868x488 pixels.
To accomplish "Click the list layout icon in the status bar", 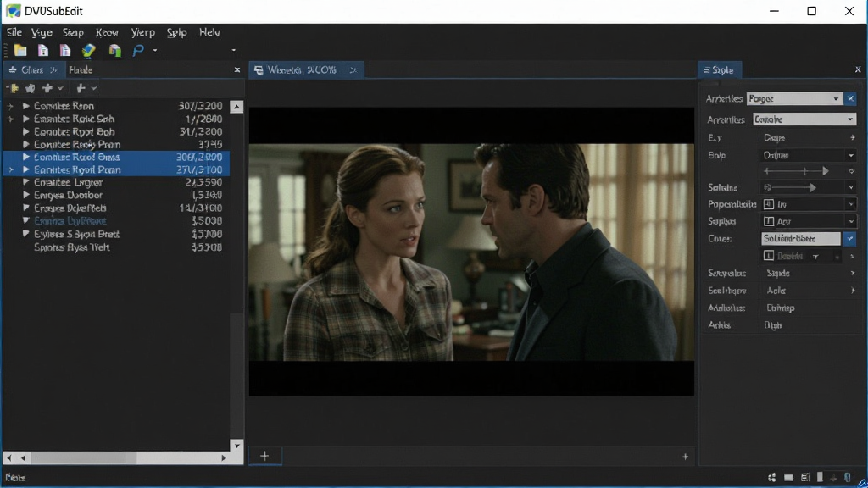I will tap(805, 478).
